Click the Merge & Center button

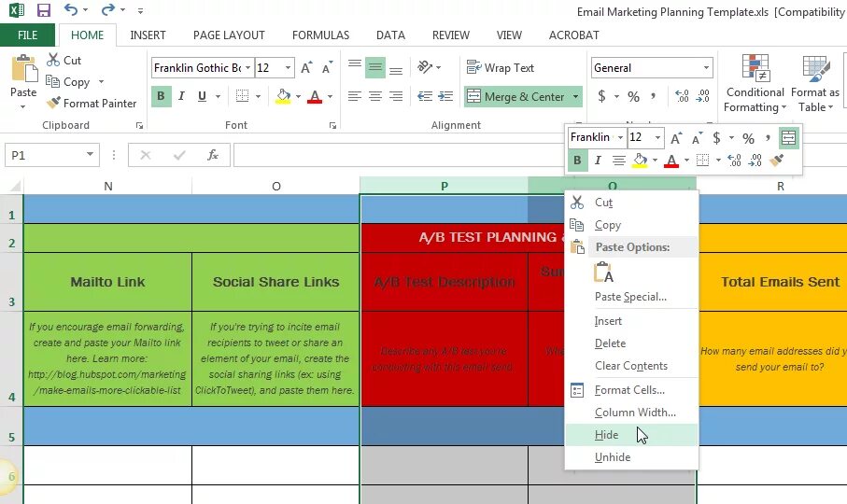tap(515, 96)
